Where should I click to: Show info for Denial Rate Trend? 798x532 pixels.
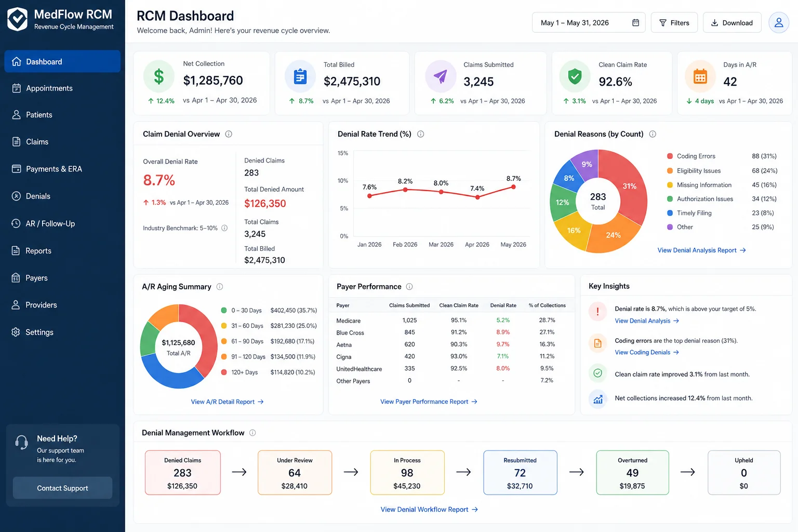(421, 134)
